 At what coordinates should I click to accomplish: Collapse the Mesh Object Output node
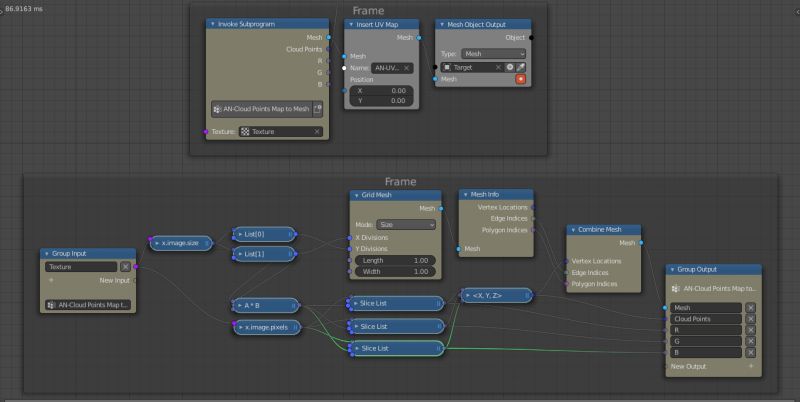point(442,24)
